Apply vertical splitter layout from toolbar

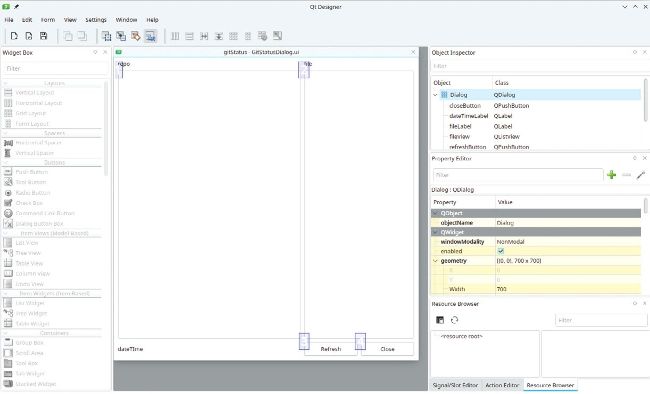click(x=218, y=36)
